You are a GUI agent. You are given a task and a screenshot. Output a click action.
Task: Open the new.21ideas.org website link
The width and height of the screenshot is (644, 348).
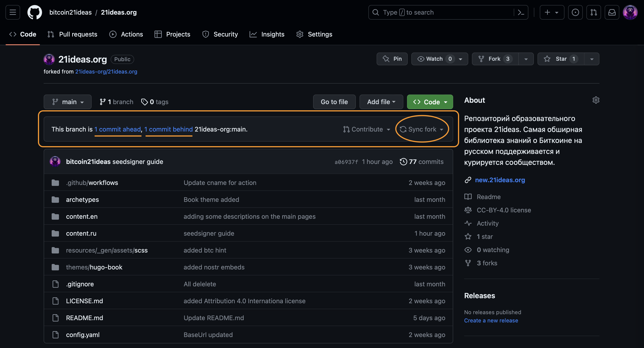tap(500, 180)
